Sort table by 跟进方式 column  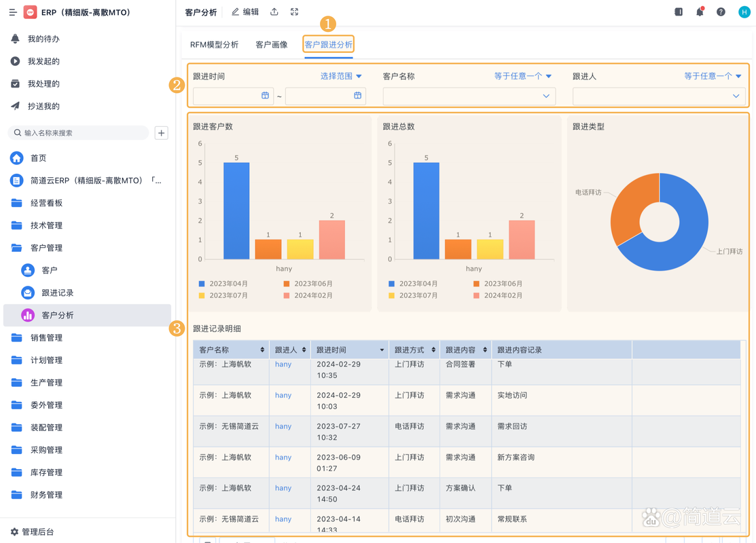tap(433, 350)
